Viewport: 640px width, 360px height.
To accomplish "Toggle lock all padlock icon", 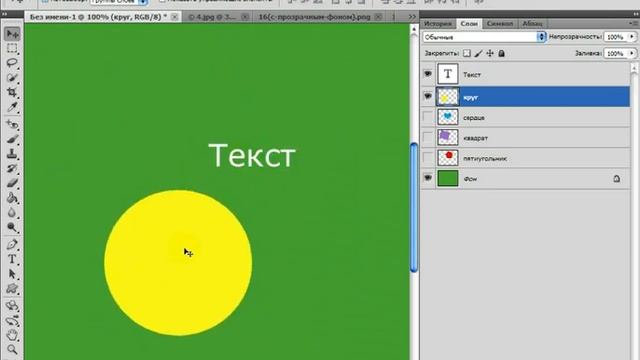I will pyautogui.click(x=502, y=53).
